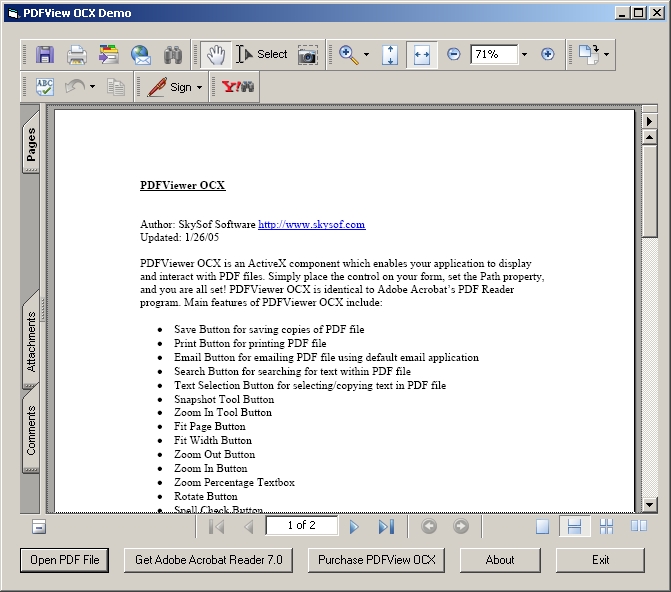Click vertical scrollbar down arrow
Screen dimensions: 671x592
click(649, 505)
